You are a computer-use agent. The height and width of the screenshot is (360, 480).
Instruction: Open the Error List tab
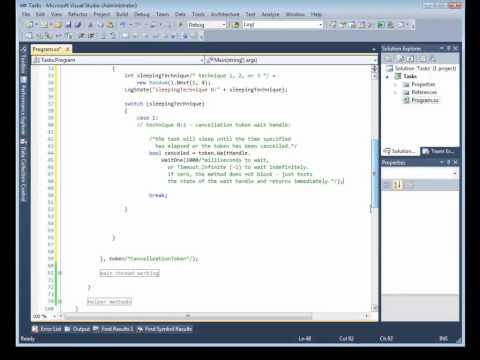(47, 329)
